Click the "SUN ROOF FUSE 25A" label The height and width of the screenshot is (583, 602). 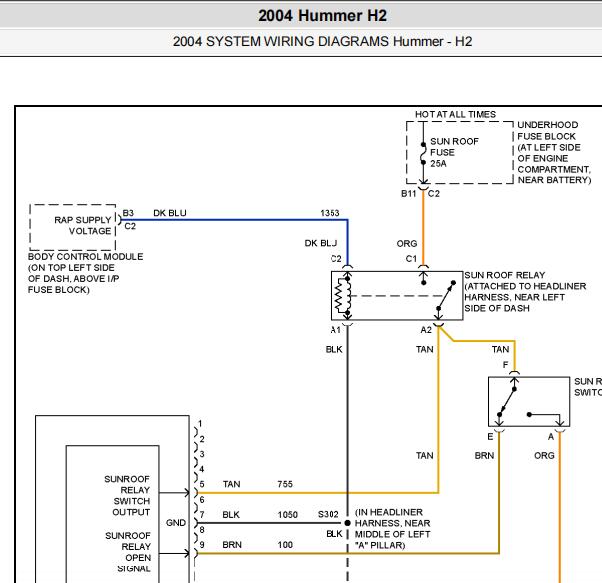point(454,152)
